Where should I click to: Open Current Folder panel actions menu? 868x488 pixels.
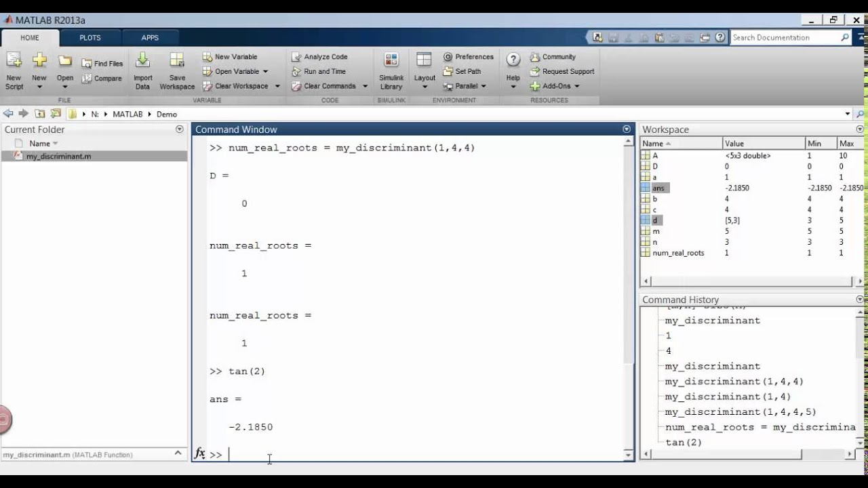point(180,129)
